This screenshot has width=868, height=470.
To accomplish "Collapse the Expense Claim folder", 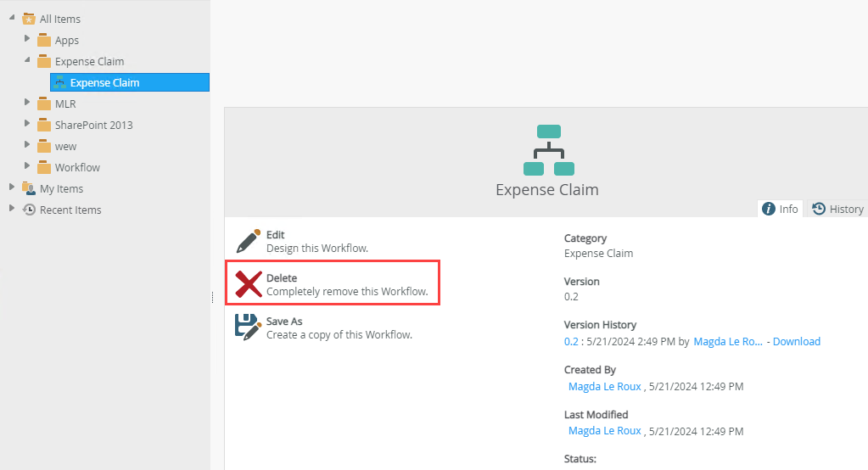I will (26, 59).
